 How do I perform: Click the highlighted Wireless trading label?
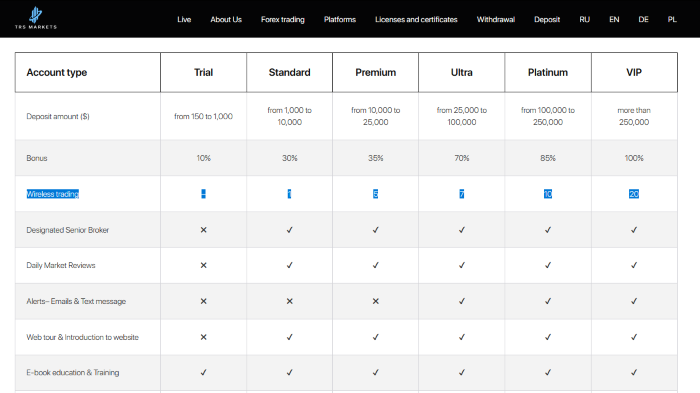53,194
